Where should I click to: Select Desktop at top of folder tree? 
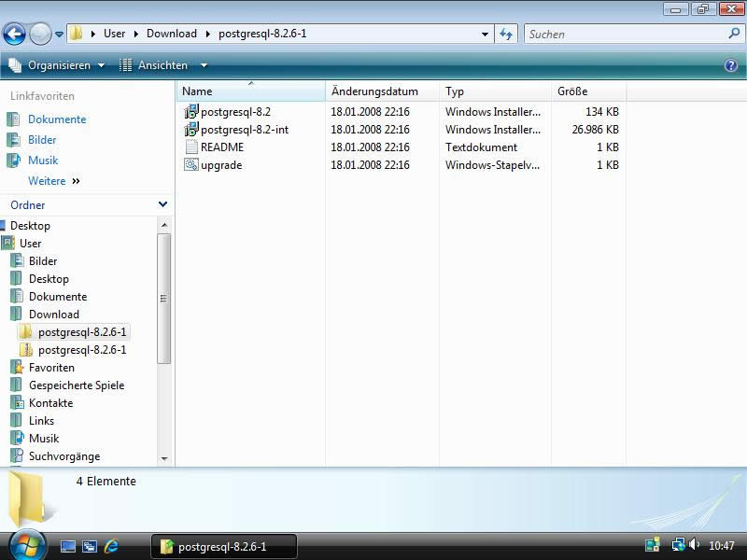click(30, 226)
